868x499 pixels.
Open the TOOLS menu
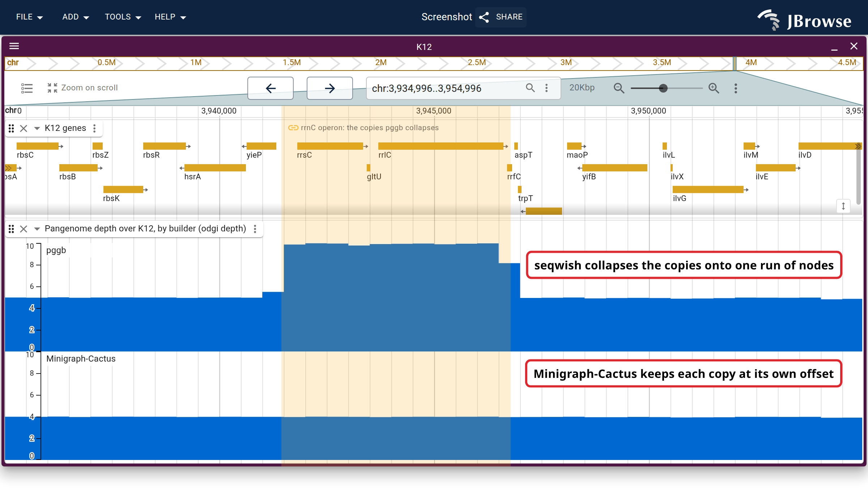(123, 17)
